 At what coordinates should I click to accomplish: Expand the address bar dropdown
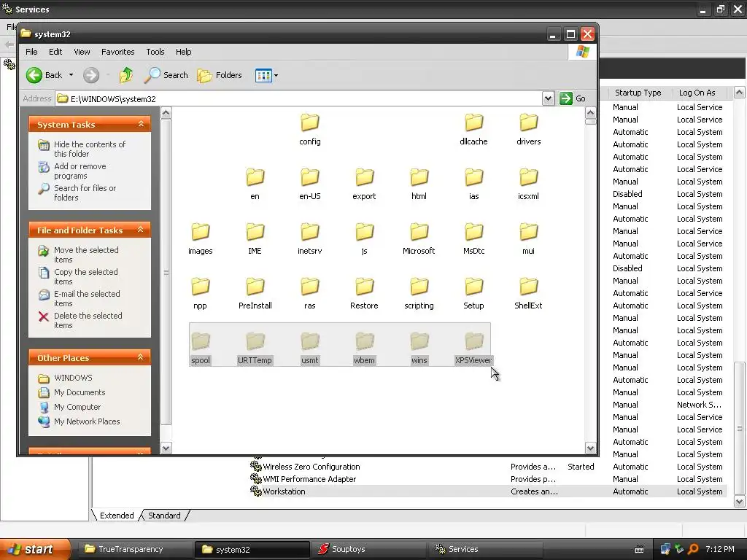[548, 98]
